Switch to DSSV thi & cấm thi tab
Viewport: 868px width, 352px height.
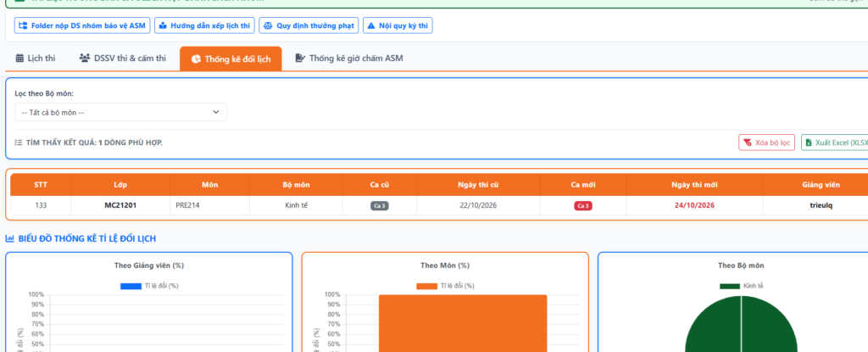[x=122, y=59]
